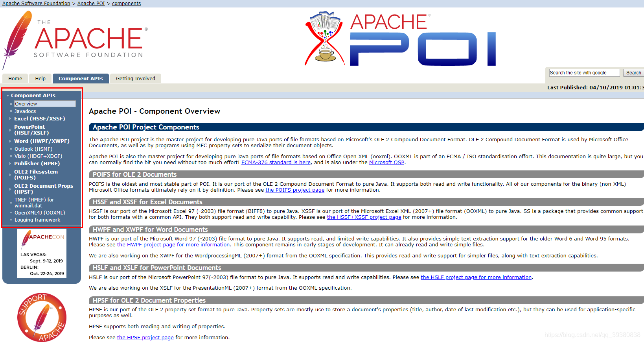
Task: Open the POIFS project page link
Action: (295, 190)
